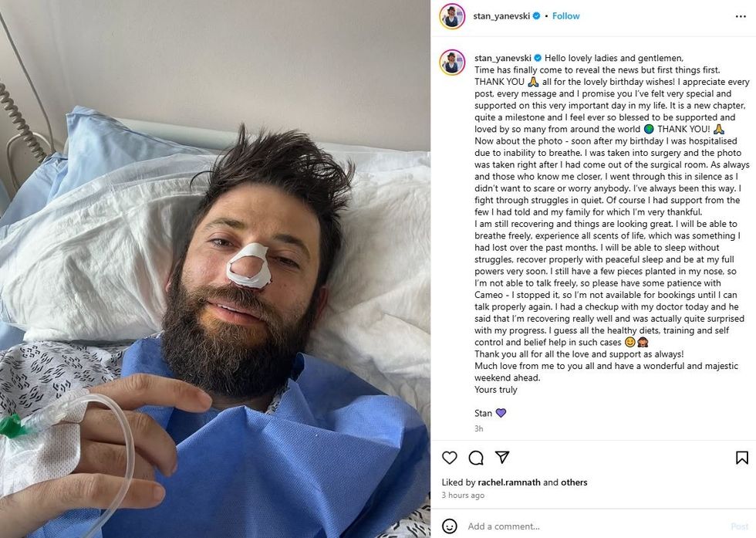Open rachel.ramnath profile from likes

point(509,482)
